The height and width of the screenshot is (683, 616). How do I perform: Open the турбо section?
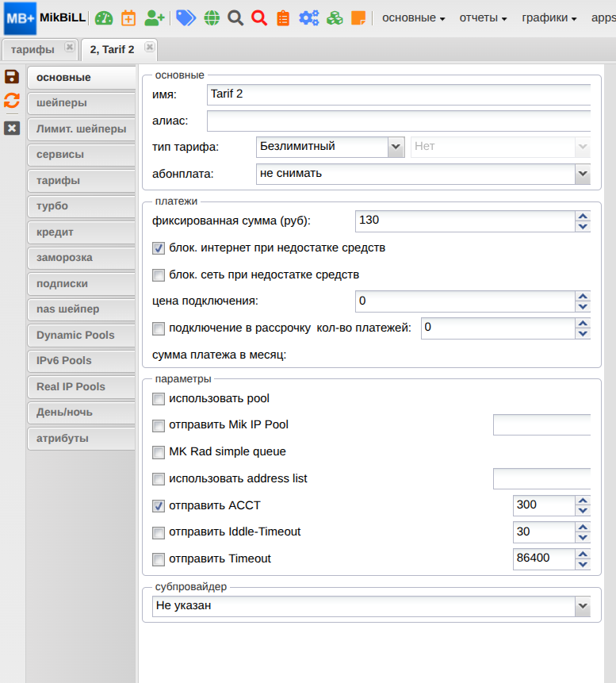click(x=82, y=206)
